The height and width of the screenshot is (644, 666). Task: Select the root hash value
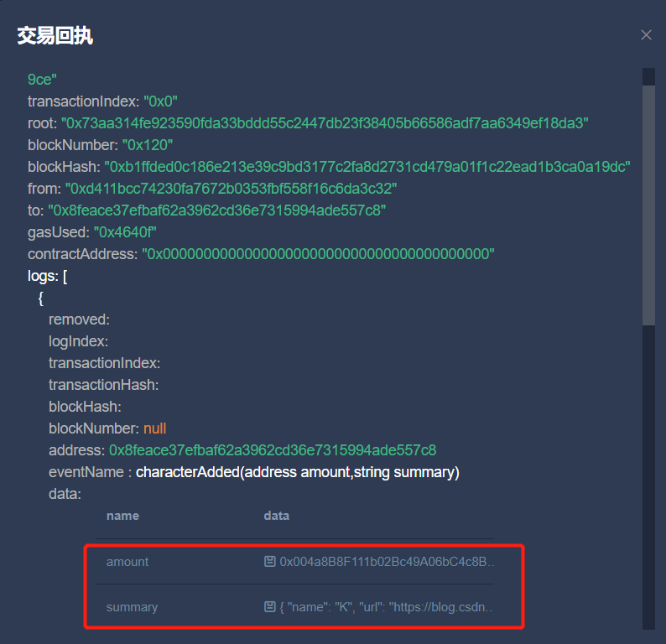click(325, 123)
